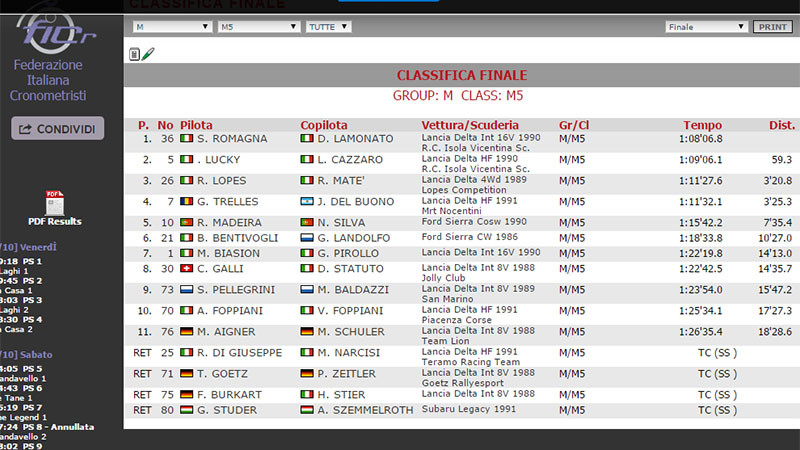
Task: Select PS 6 in the sidebar
Action: pyautogui.click(x=32, y=388)
